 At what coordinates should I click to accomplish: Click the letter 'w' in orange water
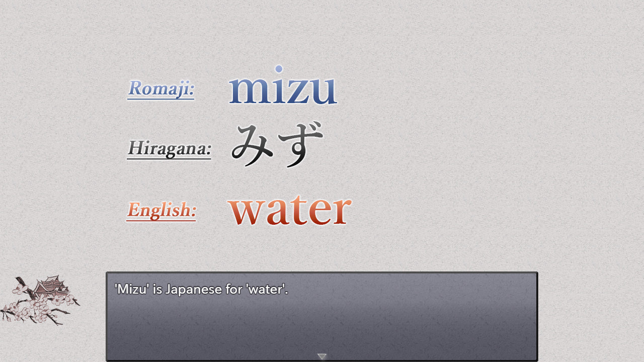pyautogui.click(x=247, y=210)
